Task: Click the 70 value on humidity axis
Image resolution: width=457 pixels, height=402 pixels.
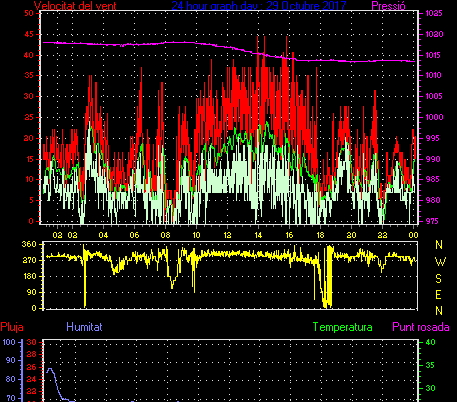Action: [x=11, y=398]
